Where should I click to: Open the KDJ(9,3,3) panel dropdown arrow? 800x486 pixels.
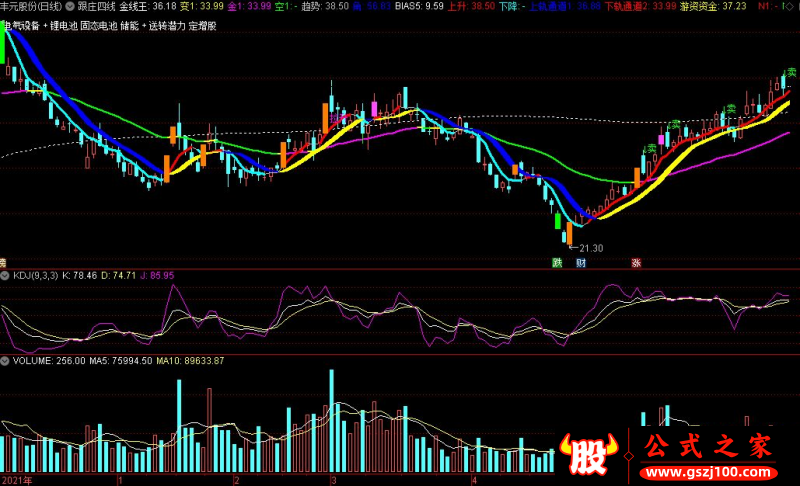(x=5, y=276)
